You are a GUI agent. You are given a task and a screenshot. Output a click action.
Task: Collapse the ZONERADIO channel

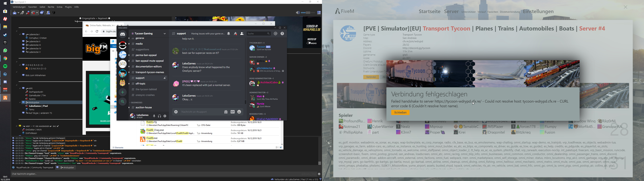(20, 65)
